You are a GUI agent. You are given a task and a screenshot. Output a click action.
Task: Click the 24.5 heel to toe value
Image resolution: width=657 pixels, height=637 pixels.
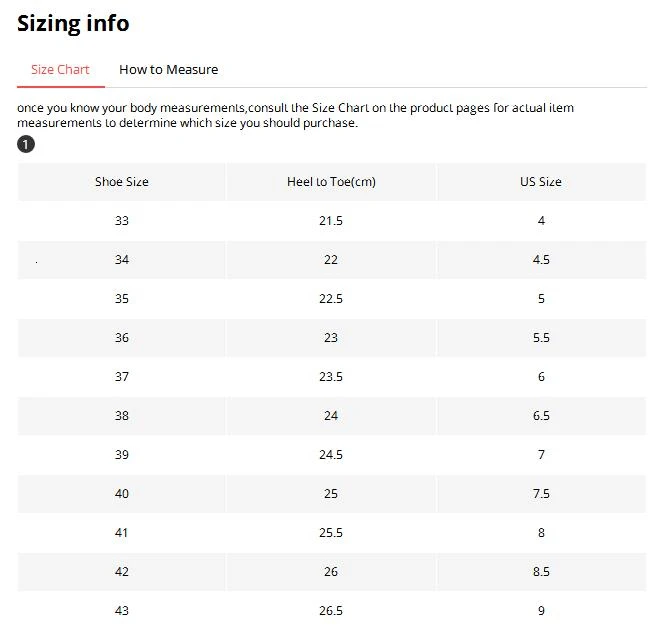(x=331, y=455)
